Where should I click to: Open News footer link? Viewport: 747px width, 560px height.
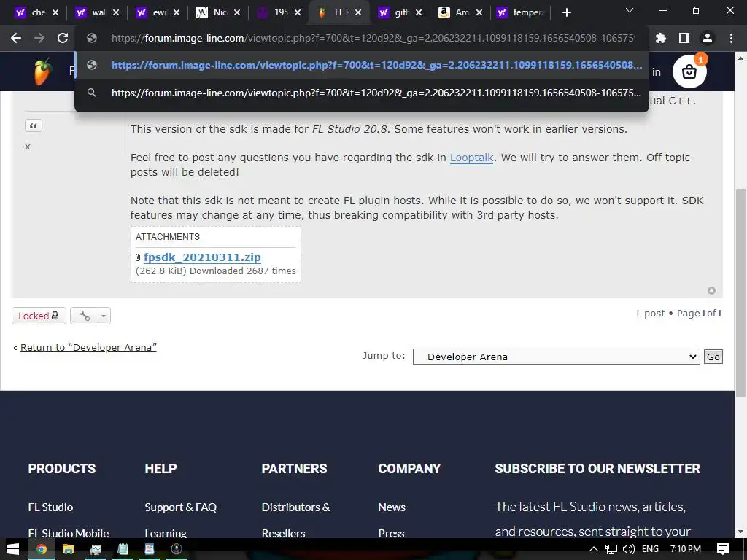pyautogui.click(x=392, y=507)
